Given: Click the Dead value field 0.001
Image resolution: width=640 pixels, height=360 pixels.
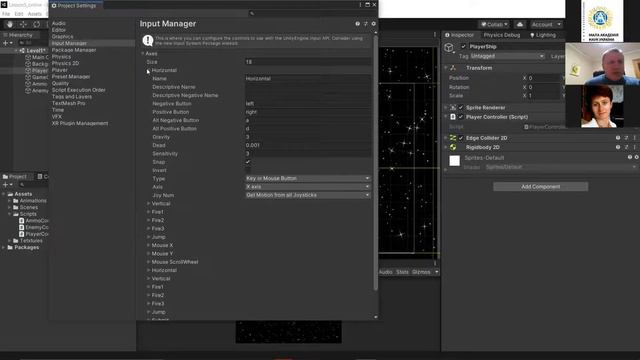Looking at the screenshot, I should click(308, 145).
